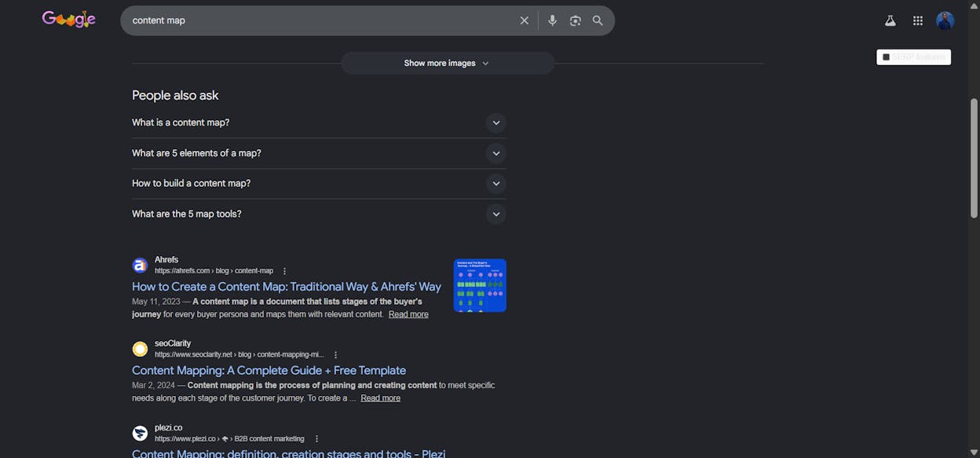Image resolution: width=980 pixels, height=458 pixels.
Task: Start a voice search with microphone
Action: (x=552, y=20)
